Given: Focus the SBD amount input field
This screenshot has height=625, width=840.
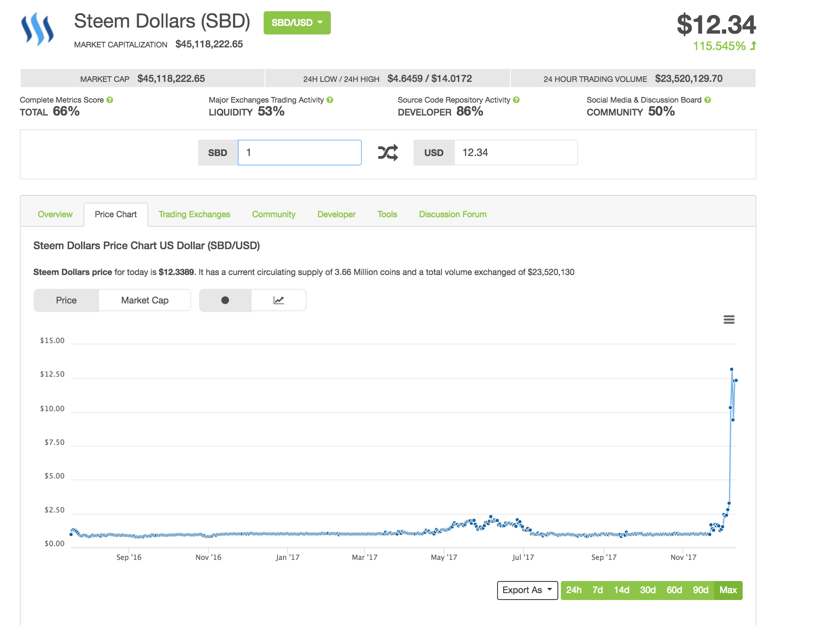Looking at the screenshot, I should tap(299, 153).
